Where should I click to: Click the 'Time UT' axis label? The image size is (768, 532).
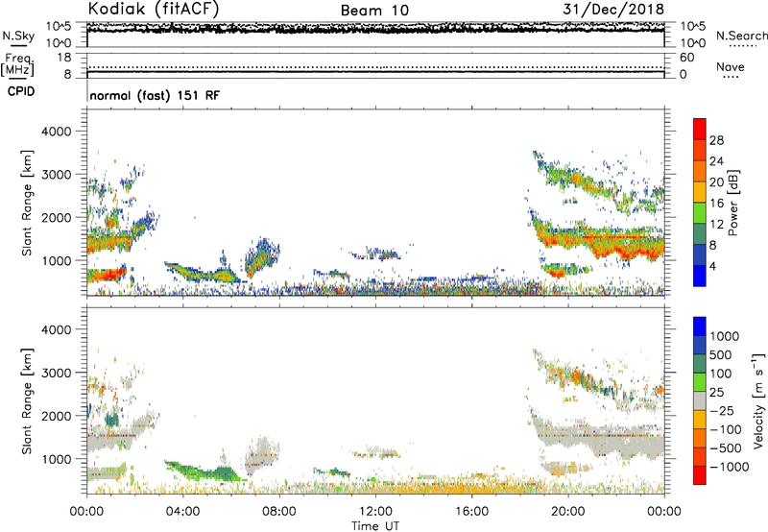[x=375, y=526]
